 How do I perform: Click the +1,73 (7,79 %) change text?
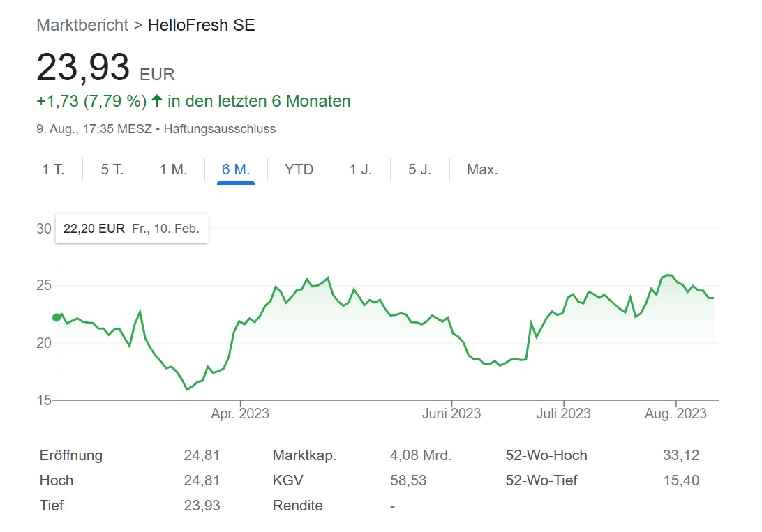91,101
